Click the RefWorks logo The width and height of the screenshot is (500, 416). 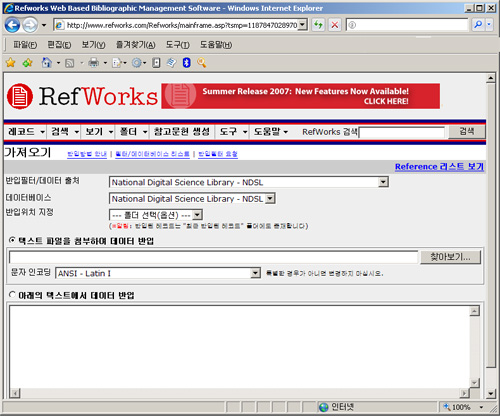(82, 96)
